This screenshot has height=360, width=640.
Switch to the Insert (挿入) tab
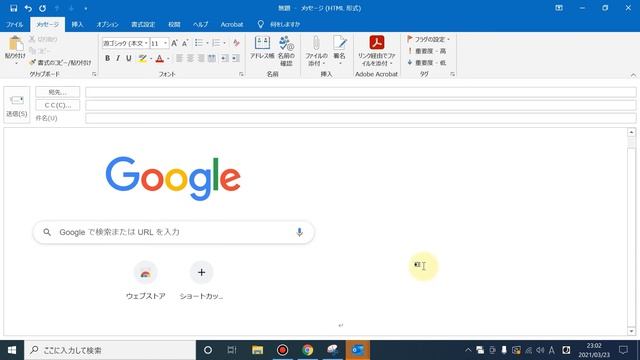[x=77, y=24]
